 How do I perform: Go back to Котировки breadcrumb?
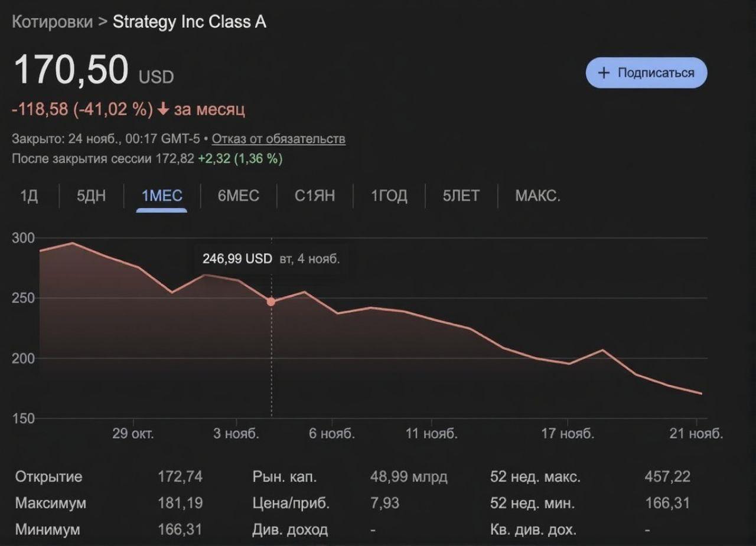click(x=52, y=22)
